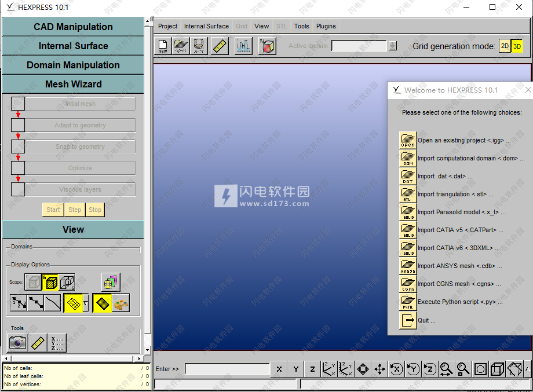Image resolution: width=533 pixels, height=392 pixels.
Task: Select the ruler measure tool in top toolbar
Action: pos(220,46)
